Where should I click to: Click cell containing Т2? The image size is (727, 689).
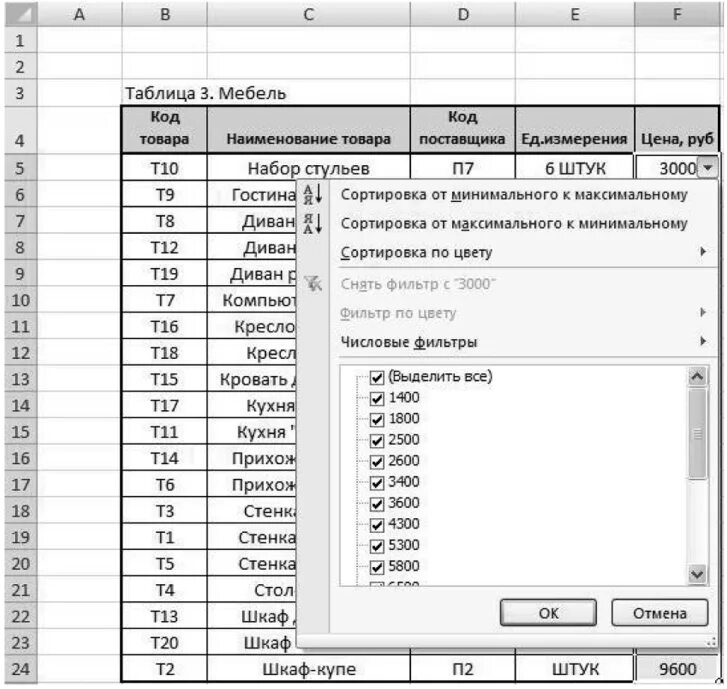click(x=165, y=669)
